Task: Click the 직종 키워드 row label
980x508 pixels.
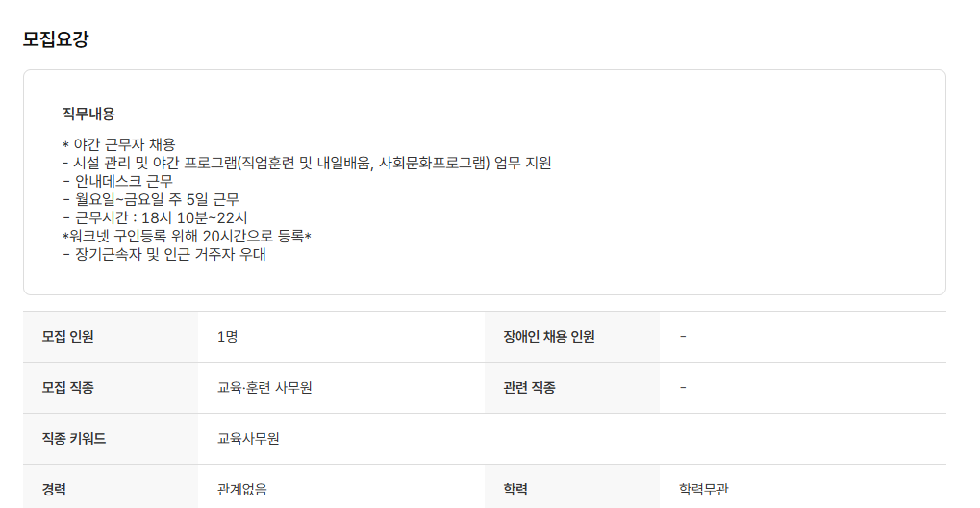Action: (74, 439)
